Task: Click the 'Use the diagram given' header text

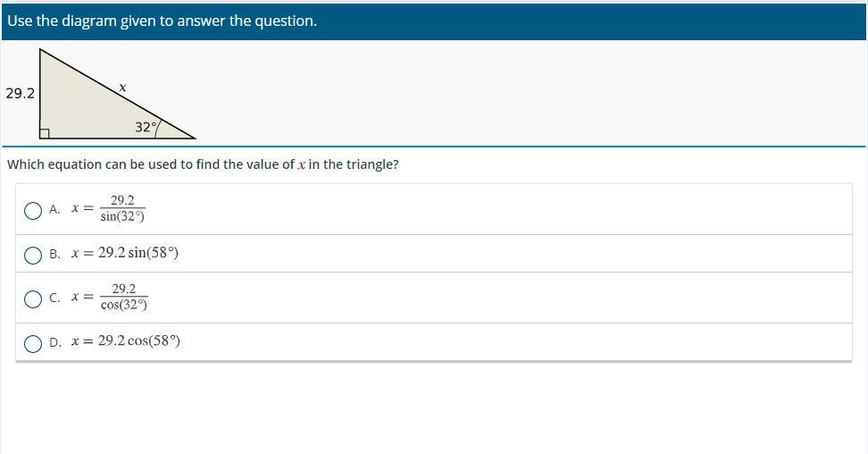Action: 162,21
